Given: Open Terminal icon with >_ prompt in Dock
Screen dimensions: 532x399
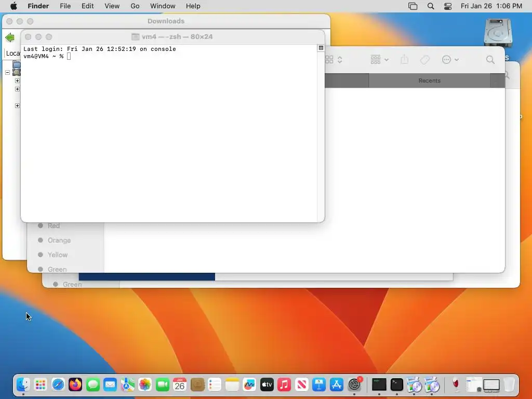Looking at the screenshot, I should point(396,385).
